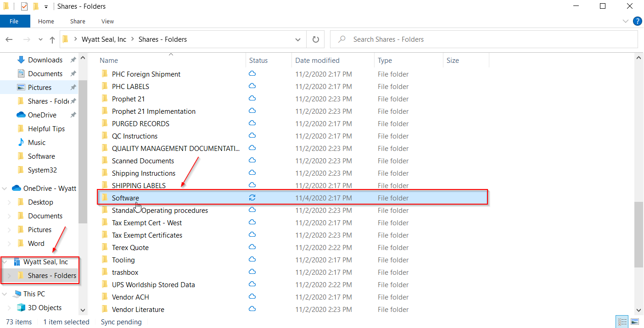Select Downloads in Quick access
This screenshot has width=644, height=328.
(45, 60)
